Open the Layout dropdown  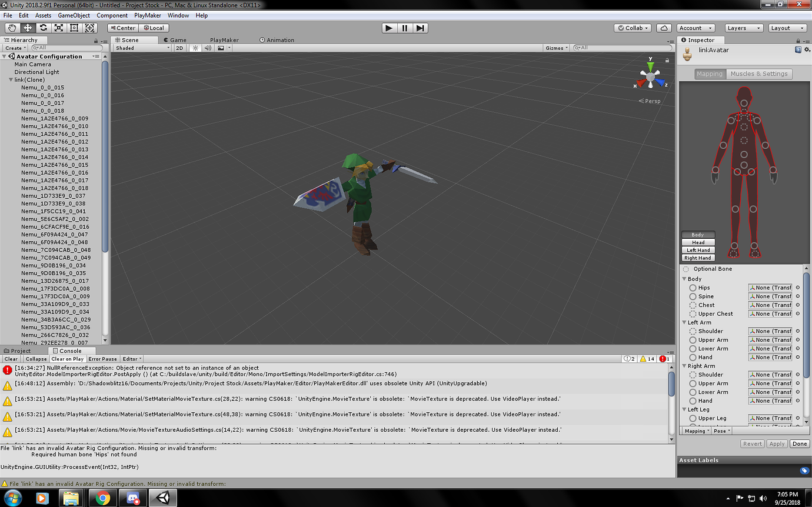787,27
